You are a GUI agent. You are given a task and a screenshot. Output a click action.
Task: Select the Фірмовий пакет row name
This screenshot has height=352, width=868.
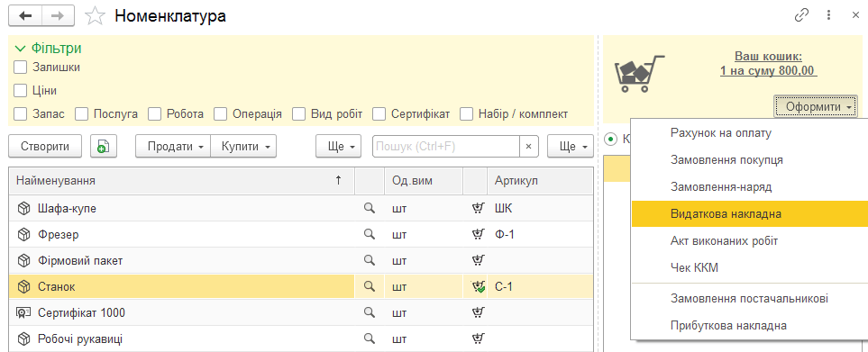click(80, 261)
